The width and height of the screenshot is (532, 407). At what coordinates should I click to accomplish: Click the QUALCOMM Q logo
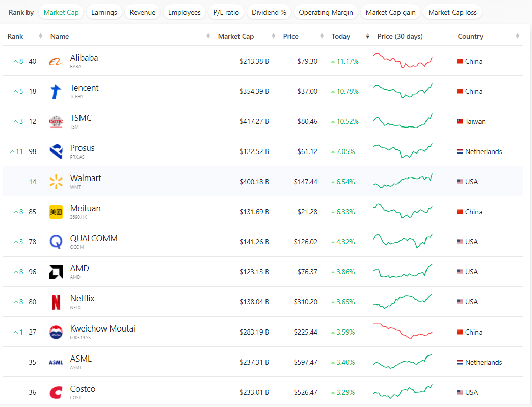[56, 242]
